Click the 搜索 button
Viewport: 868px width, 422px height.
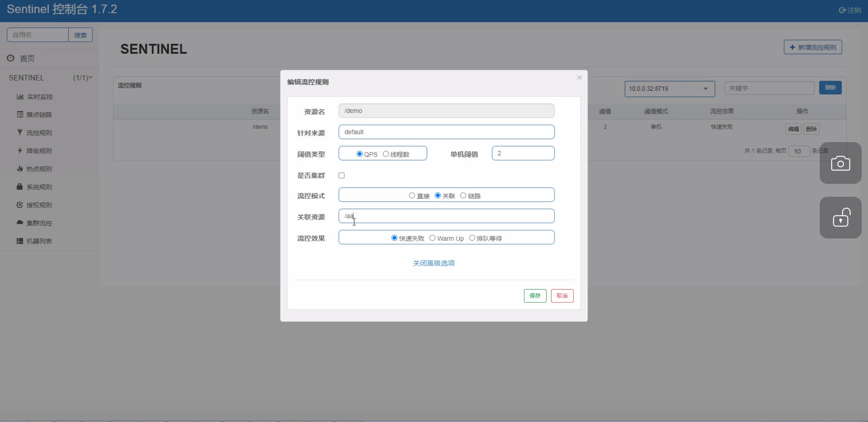[x=80, y=35]
